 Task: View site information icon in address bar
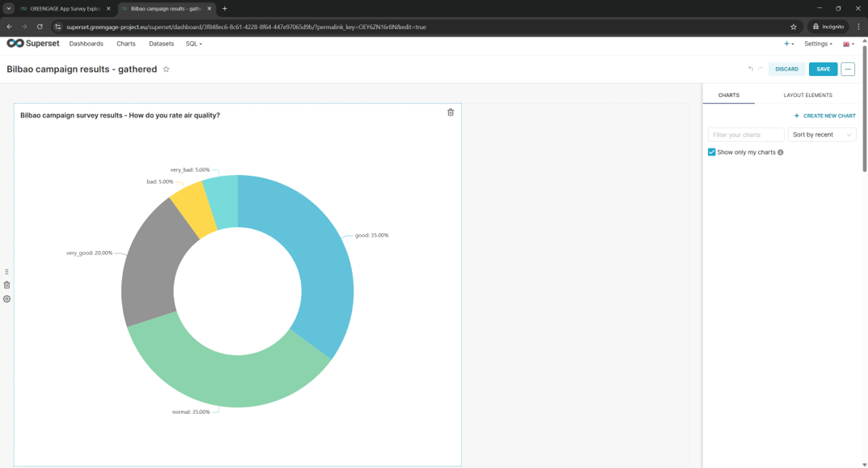click(x=58, y=27)
